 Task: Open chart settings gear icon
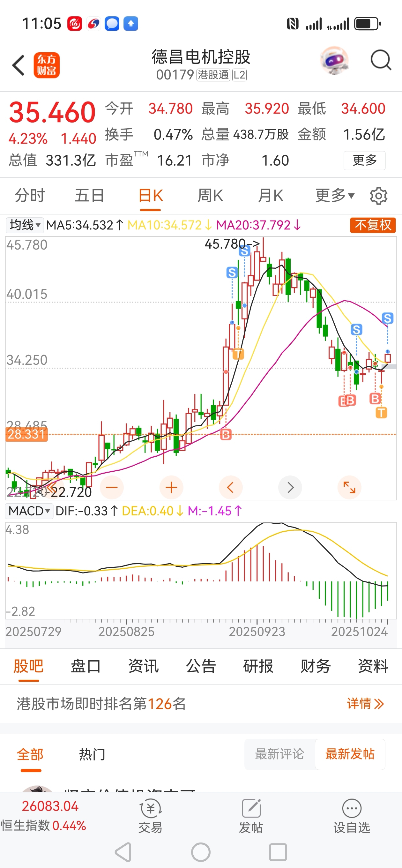click(x=378, y=196)
